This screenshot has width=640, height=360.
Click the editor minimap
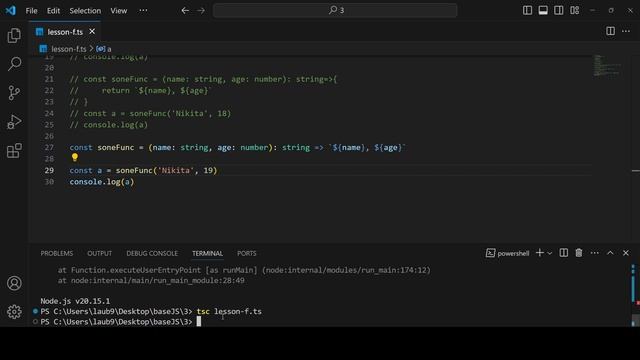(x=607, y=65)
